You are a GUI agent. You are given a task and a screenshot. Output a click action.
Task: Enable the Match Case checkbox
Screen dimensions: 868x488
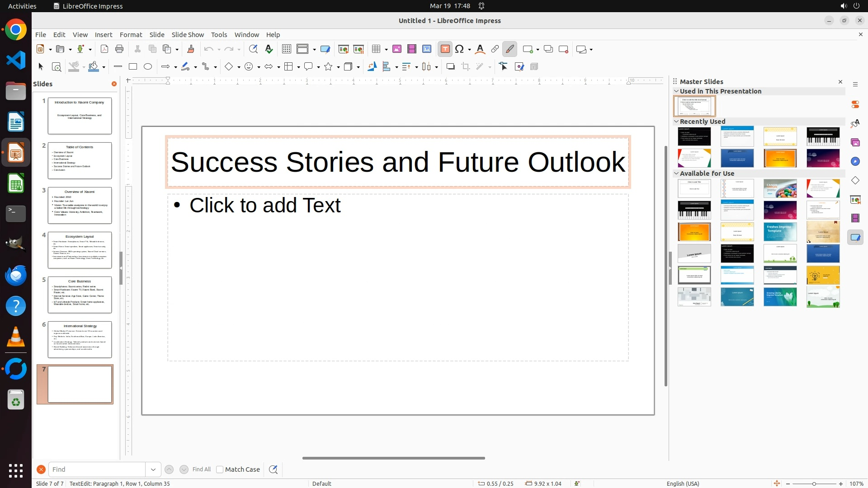tap(220, 469)
